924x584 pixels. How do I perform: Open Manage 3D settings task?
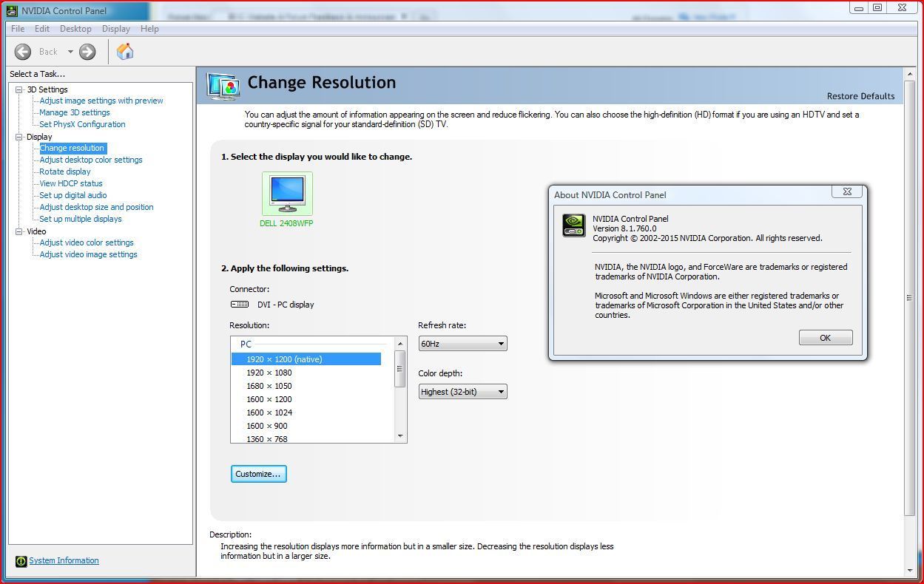(75, 112)
